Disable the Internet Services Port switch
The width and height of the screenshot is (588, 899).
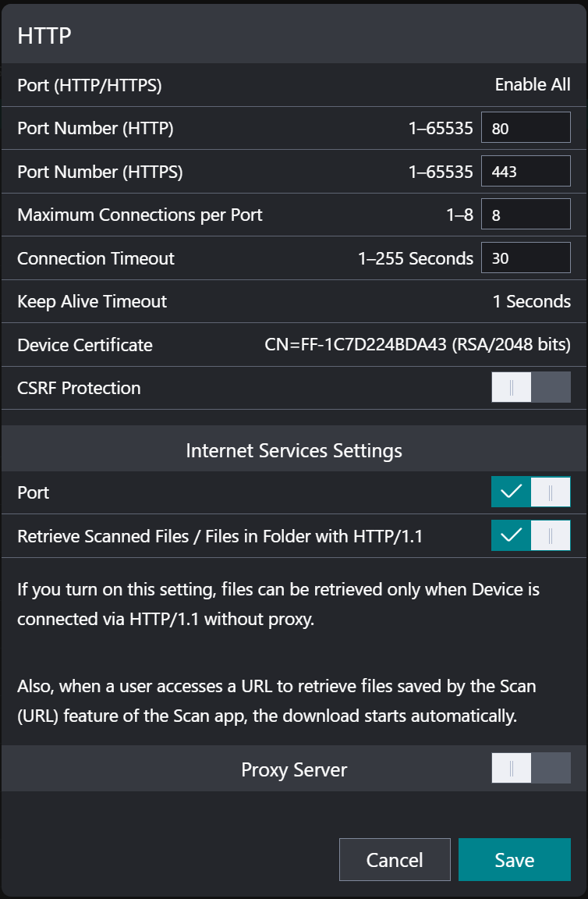(530, 492)
